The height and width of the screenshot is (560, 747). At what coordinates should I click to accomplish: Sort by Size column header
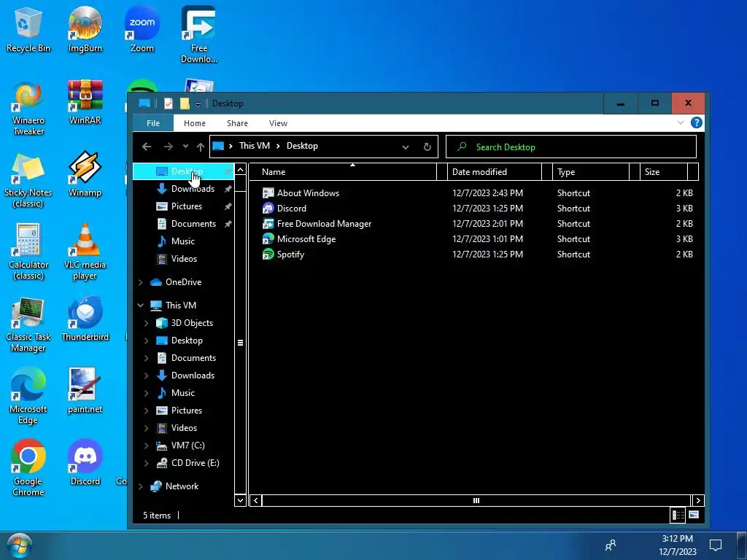(x=664, y=172)
